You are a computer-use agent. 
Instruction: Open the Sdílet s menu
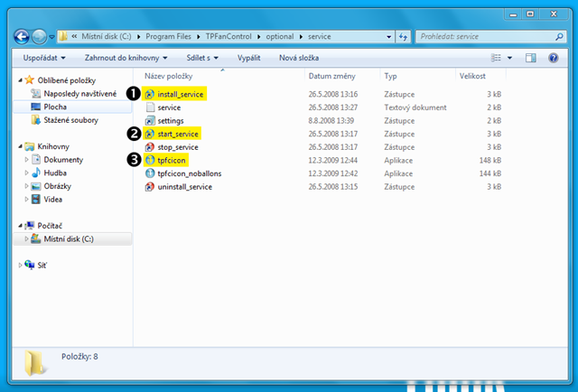202,58
